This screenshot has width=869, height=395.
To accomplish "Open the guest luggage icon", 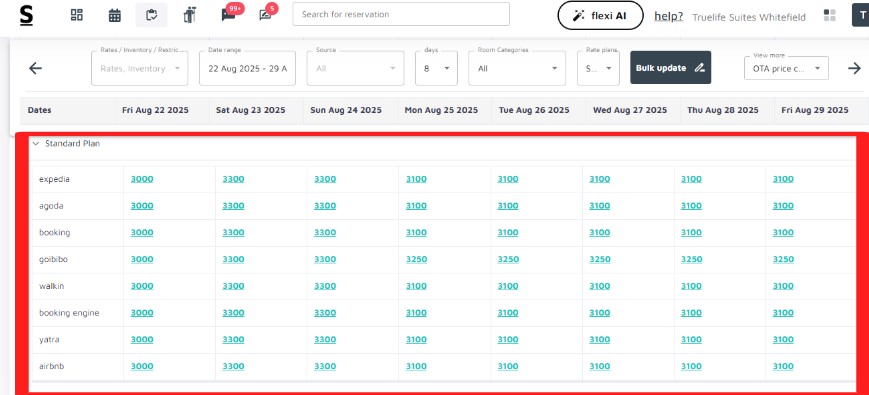I will point(190,15).
